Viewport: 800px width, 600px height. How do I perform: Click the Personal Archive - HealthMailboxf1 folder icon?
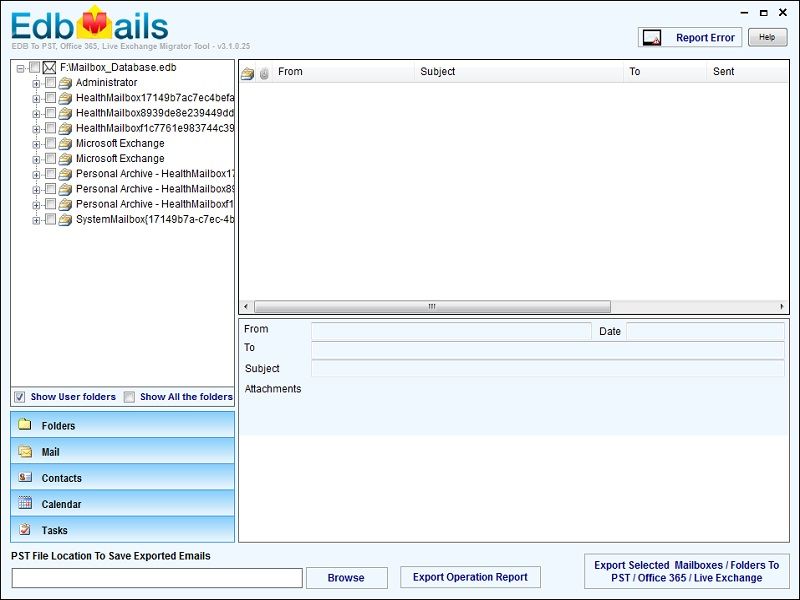[x=65, y=205]
